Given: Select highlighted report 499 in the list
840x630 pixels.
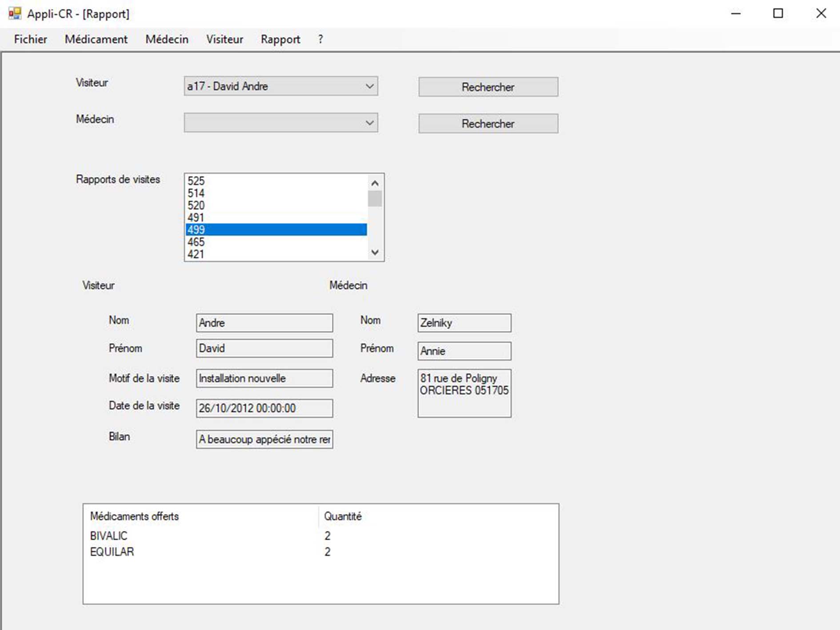Looking at the screenshot, I should (x=276, y=229).
